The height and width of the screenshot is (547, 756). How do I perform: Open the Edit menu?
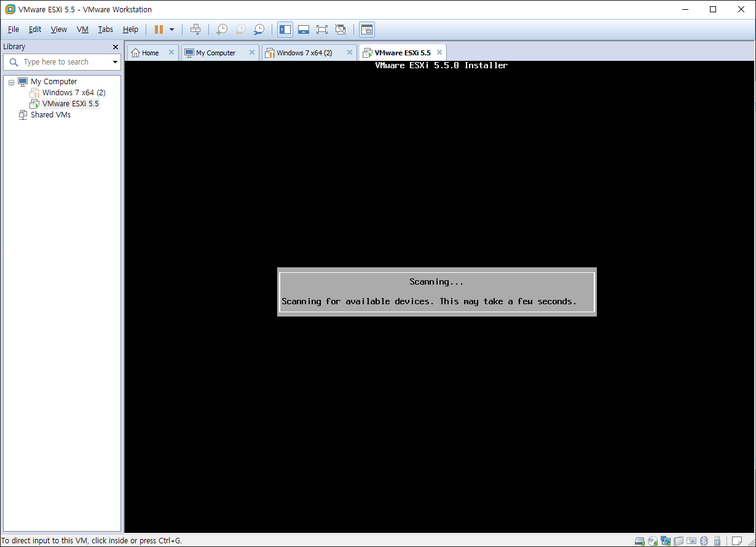point(35,30)
